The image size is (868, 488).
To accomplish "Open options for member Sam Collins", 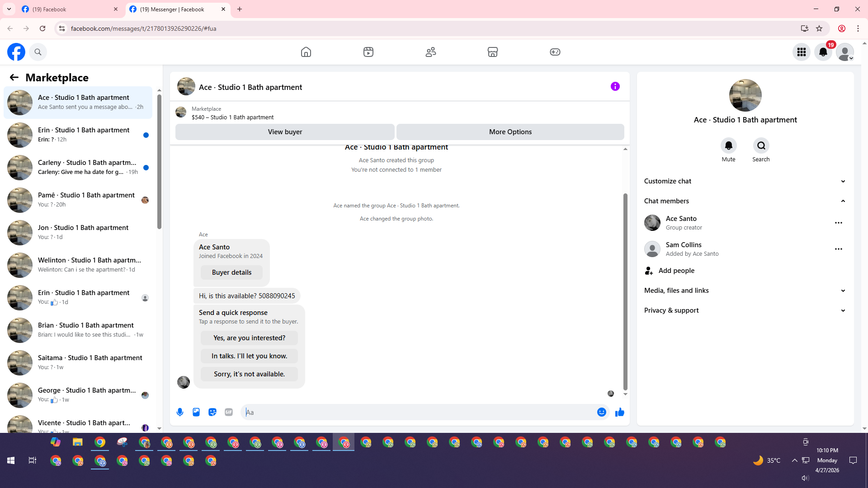I will 838,249.
